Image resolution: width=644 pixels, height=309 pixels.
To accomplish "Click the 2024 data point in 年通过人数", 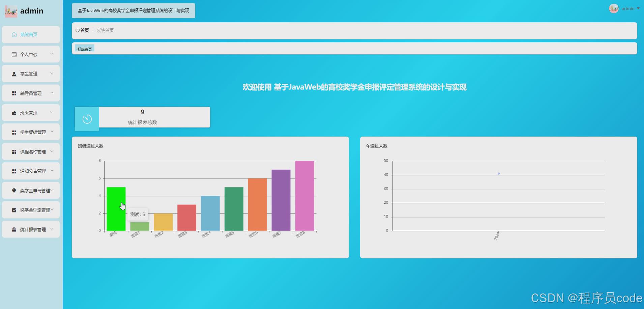I will click(x=499, y=173).
